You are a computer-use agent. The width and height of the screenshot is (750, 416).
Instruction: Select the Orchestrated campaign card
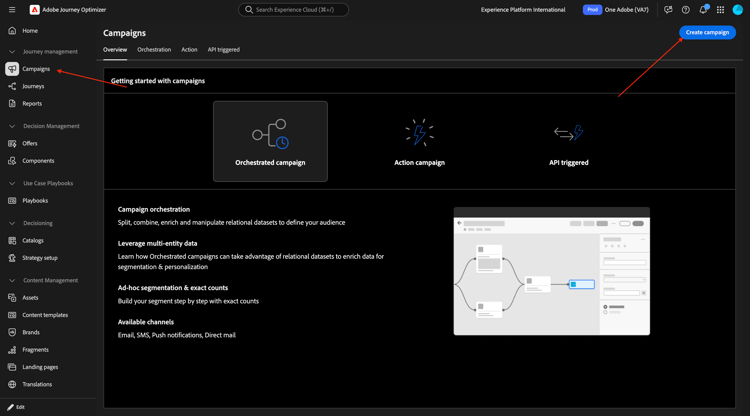pyautogui.click(x=270, y=141)
